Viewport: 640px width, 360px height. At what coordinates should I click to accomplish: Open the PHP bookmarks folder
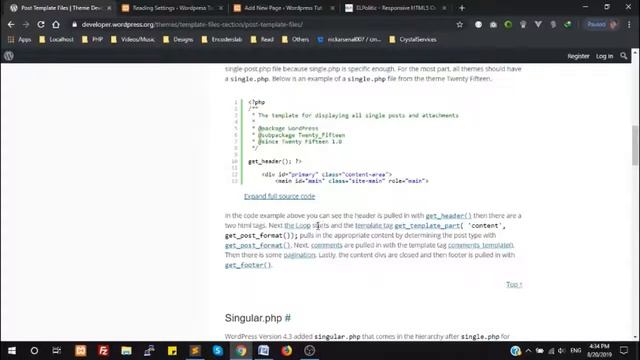tap(92, 40)
